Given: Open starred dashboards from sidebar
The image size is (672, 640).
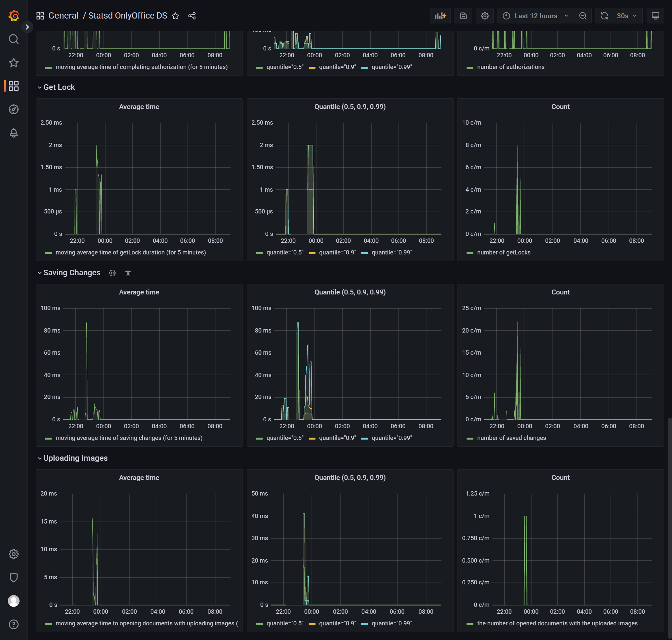Looking at the screenshot, I should pos(14,62).
